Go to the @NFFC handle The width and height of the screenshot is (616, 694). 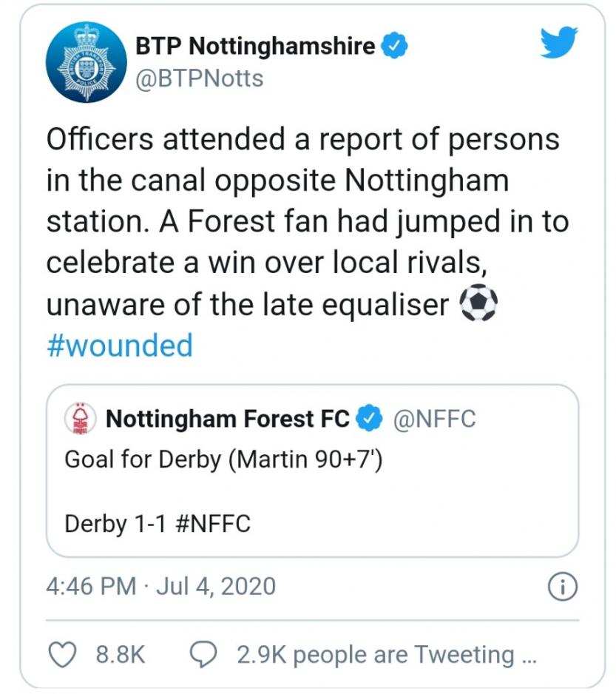coord(433,420)
